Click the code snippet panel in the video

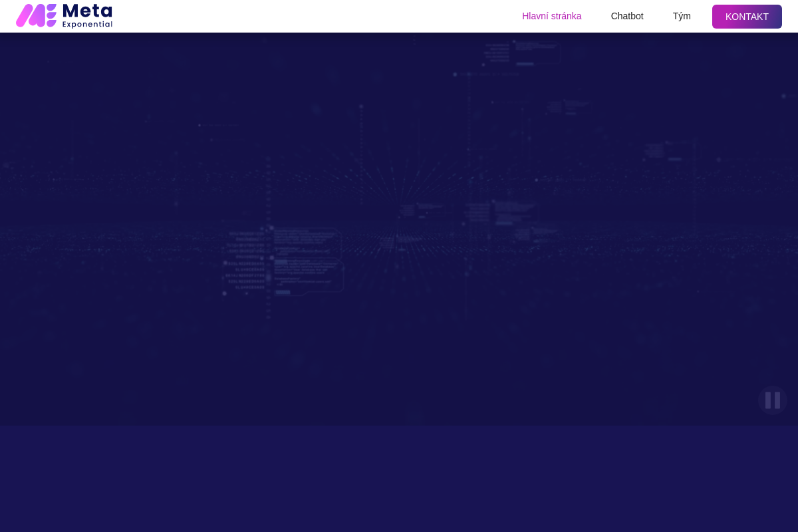(x=307, y=261)
